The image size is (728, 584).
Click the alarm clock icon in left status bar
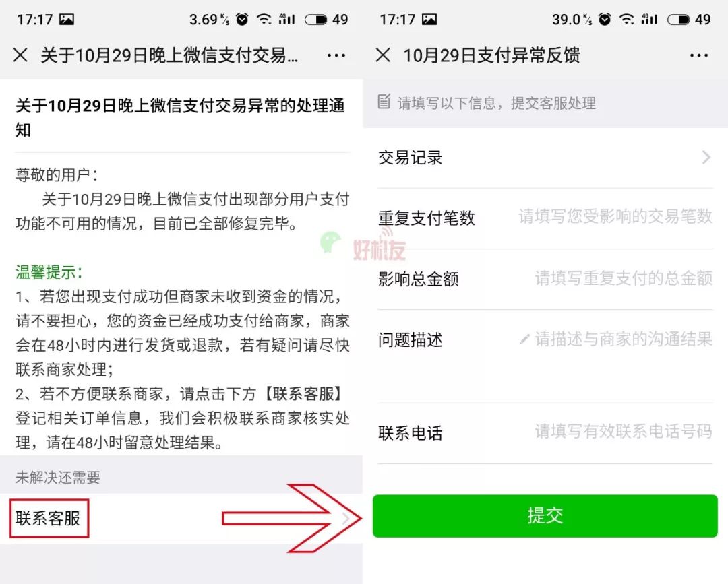[242, 19]
